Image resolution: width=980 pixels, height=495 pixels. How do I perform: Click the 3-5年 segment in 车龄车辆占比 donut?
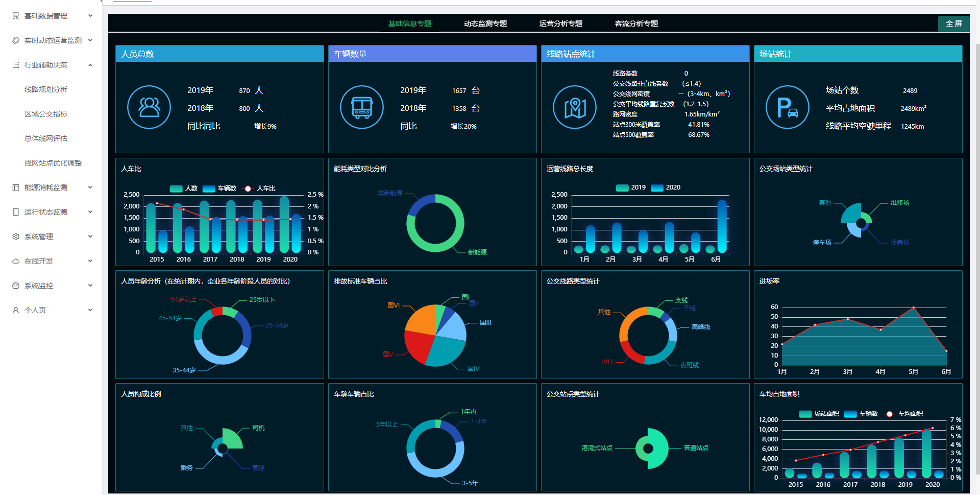tap(438, 473)
